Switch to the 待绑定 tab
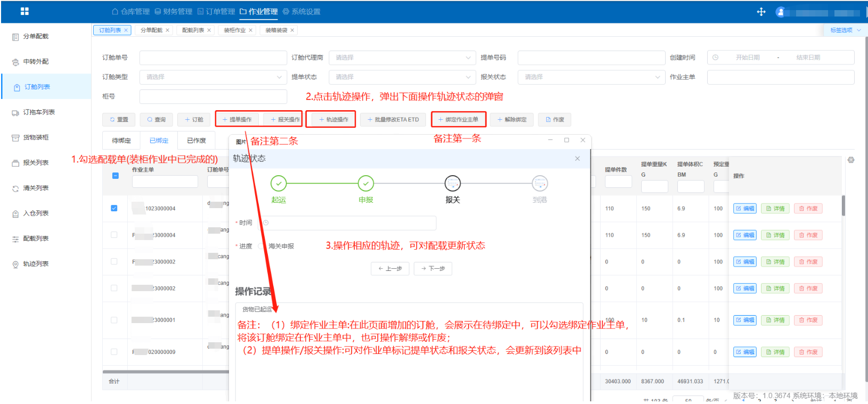 tap(121, 141)
